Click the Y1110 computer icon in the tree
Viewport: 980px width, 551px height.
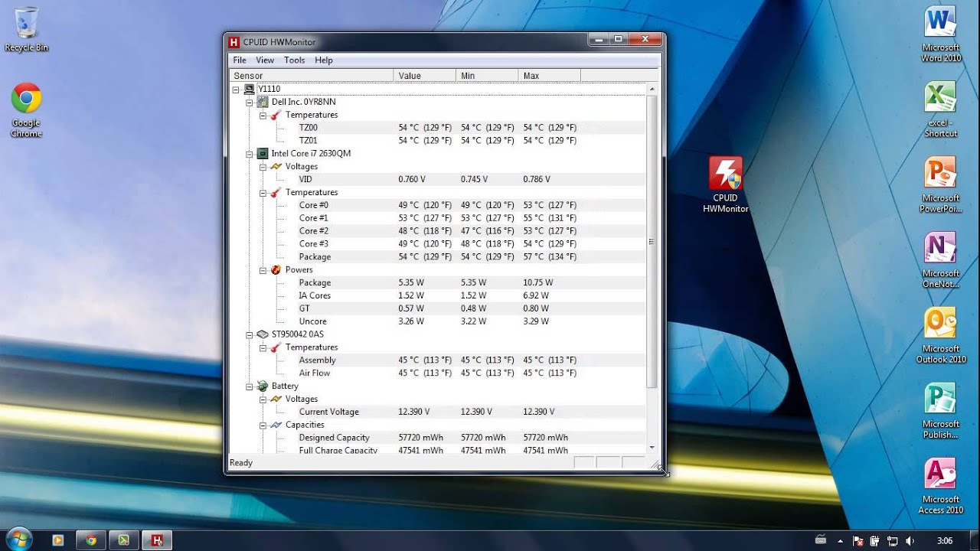click(249, 89)
